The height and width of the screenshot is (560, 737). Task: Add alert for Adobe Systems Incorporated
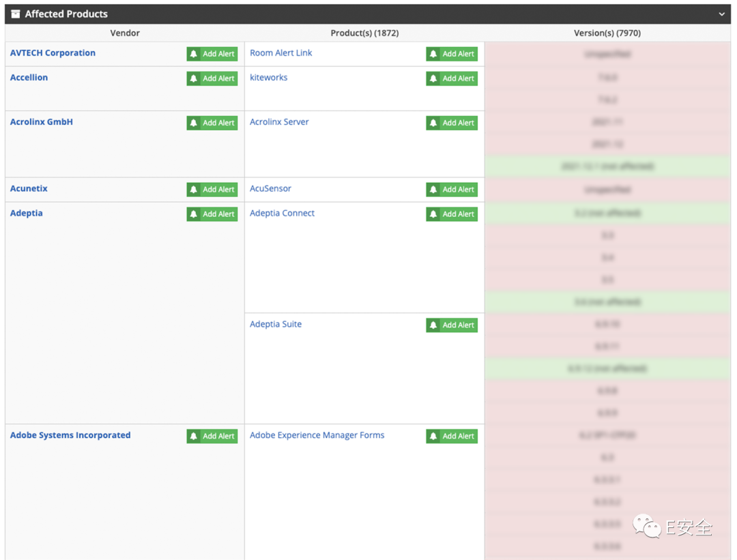coord(212,437)
